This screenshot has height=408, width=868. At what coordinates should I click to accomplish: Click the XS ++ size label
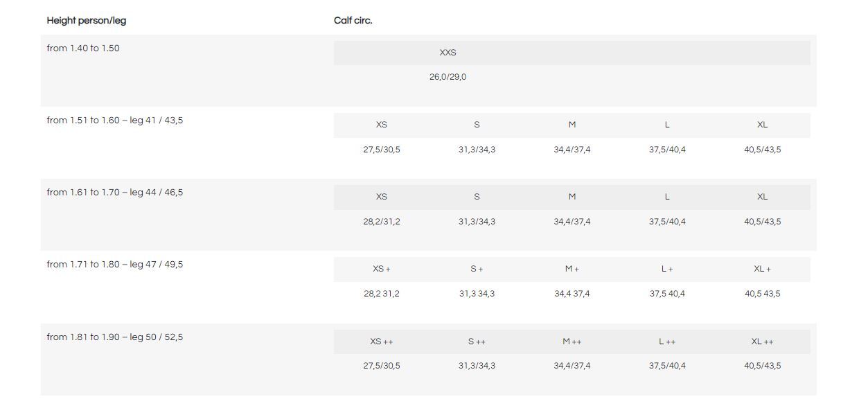[x=382, y=342]
